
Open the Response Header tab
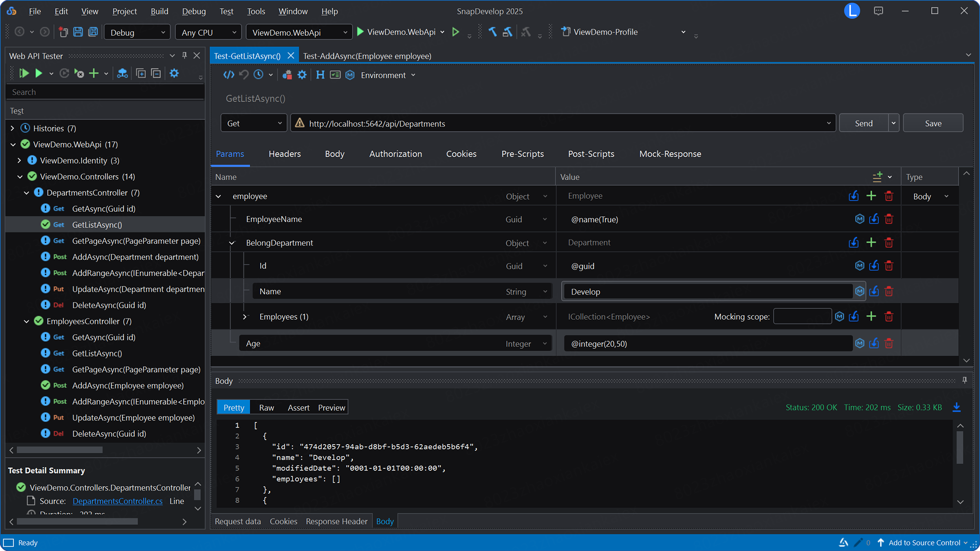click(336, 521)
